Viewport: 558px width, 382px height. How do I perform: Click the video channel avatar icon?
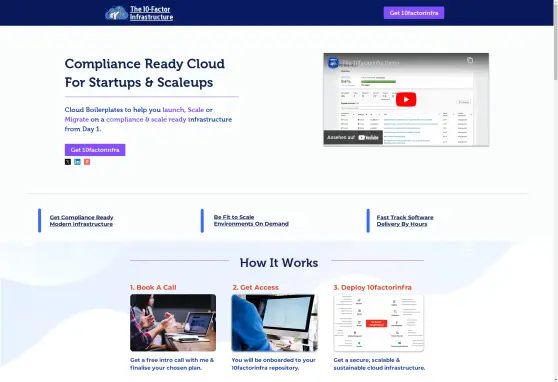tap(333, 63)
